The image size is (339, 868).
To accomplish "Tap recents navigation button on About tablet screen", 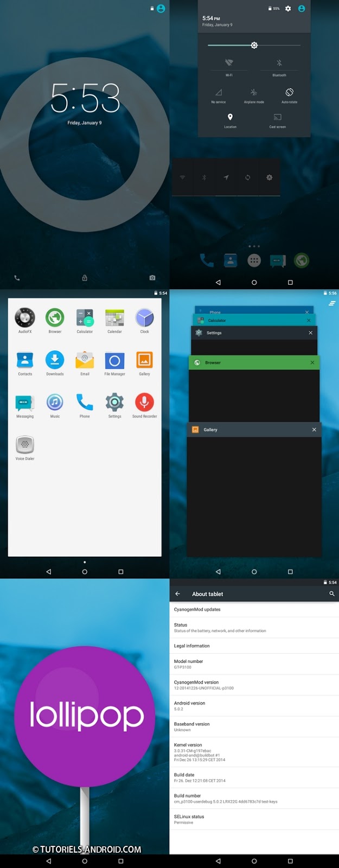I will coord(290,861).
